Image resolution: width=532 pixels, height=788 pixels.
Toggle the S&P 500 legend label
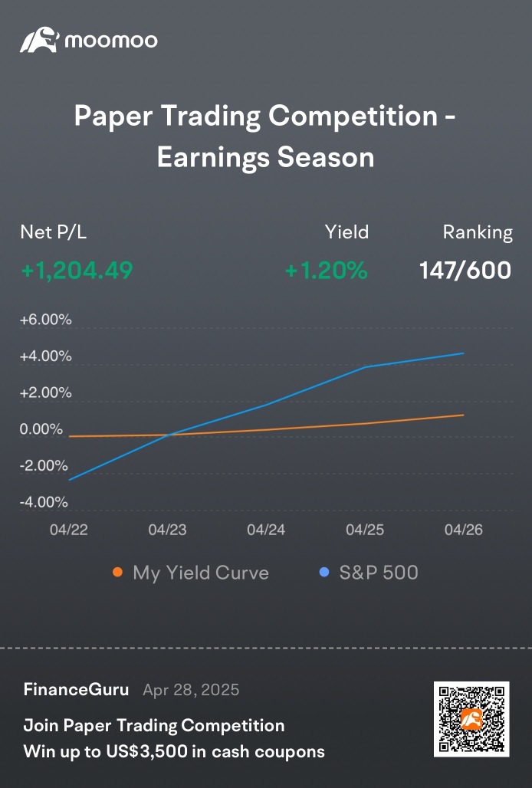(379, 573)
